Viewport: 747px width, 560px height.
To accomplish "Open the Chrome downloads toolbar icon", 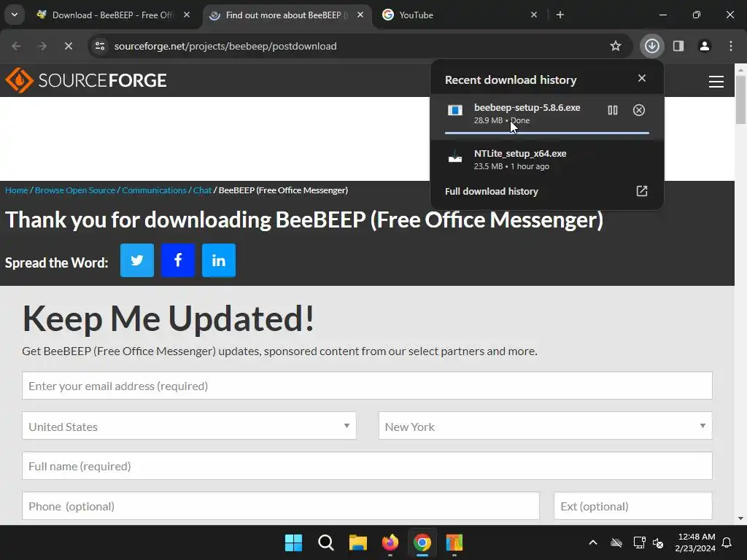I will (651, 46).
